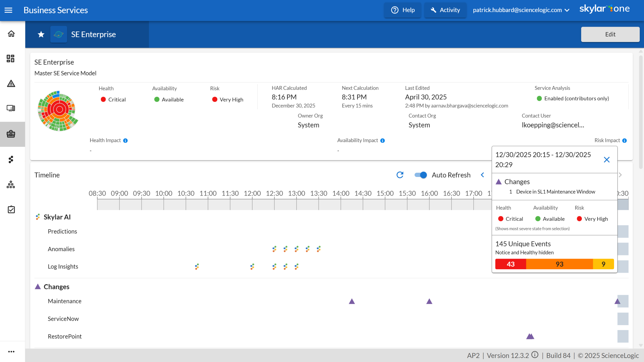Refresh the timeline with the reload icon
The image size is (644, 362).
coord(400,175)
